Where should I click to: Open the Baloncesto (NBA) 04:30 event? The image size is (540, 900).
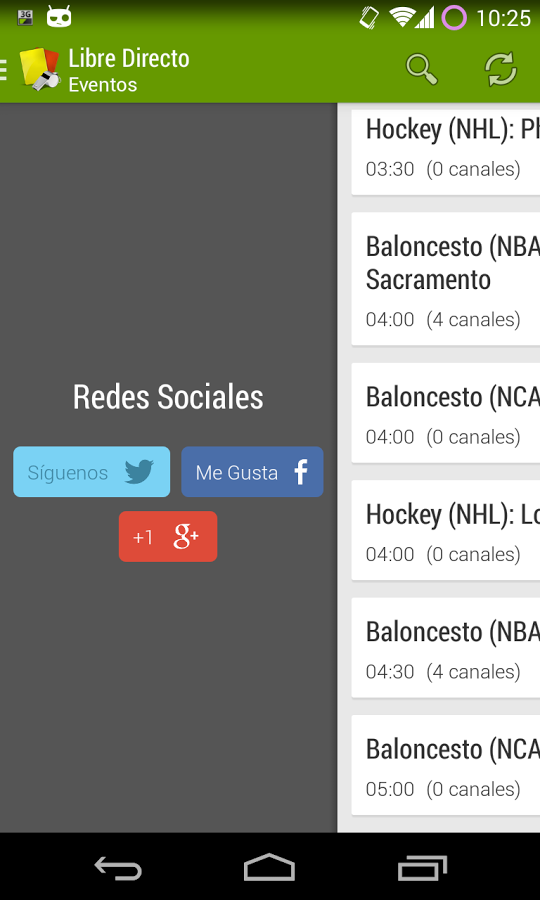(446, 648)
